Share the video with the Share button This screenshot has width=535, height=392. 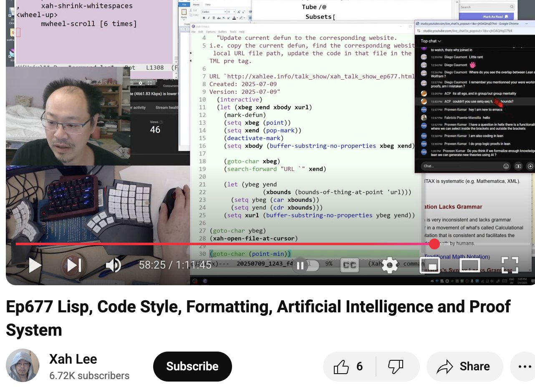pos(464,367)
